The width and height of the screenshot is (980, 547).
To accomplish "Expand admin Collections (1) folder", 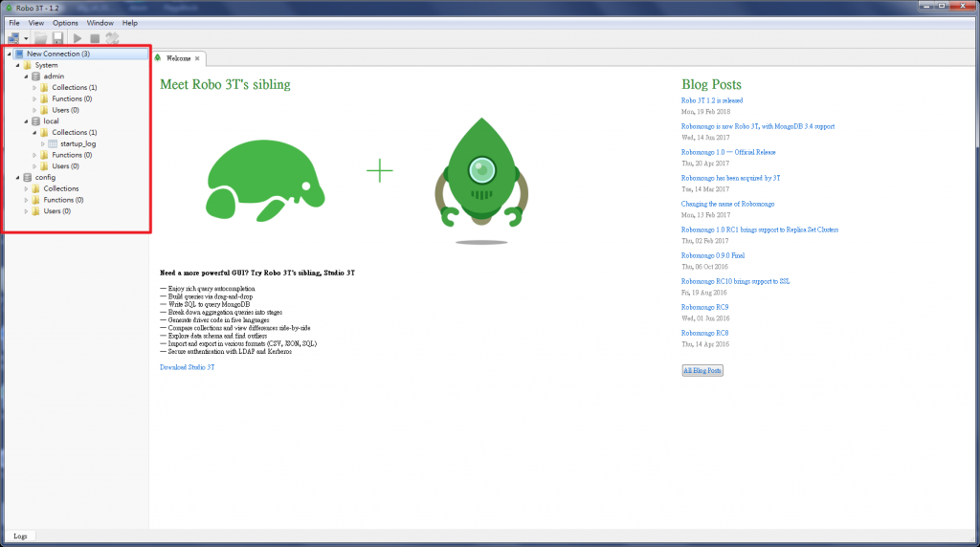I will click(x=34, y=87).
